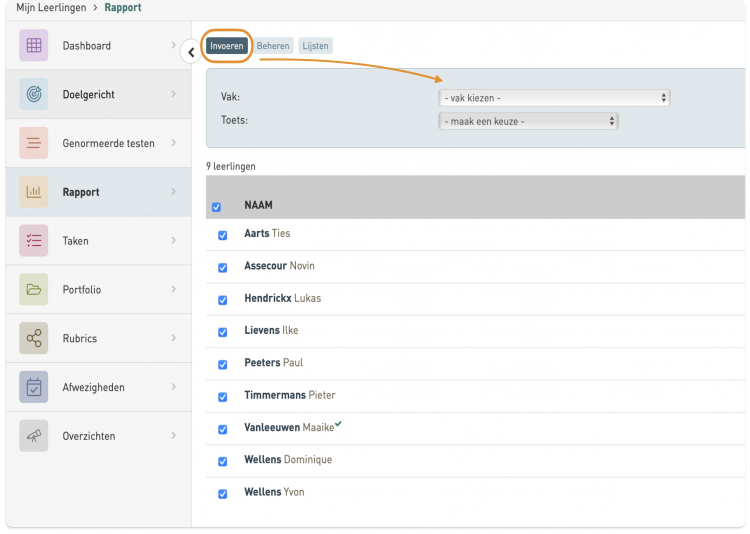Uncheck the checkbox for Aarts Ties
The width and height of the screenshot is (750, 534).
point(222,235)
